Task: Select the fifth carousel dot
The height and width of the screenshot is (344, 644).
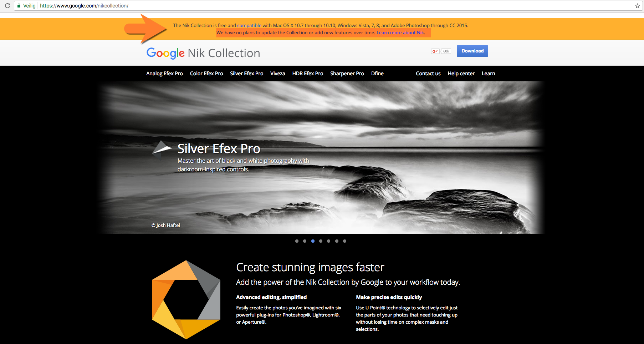Action: coord(328,241)
